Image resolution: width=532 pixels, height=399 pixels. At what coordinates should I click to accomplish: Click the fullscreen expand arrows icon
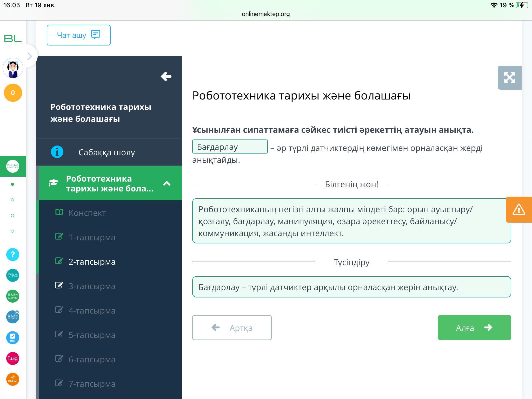click(509, 77)
